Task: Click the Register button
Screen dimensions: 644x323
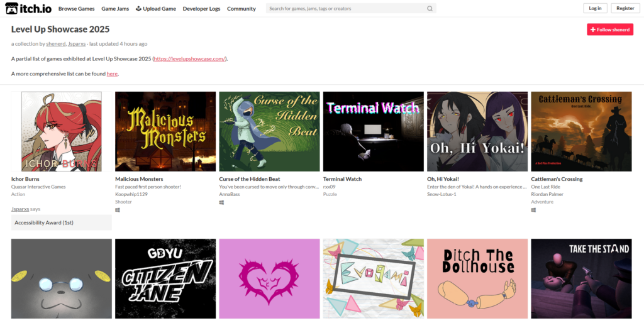Action: click(x=625, y=8)
